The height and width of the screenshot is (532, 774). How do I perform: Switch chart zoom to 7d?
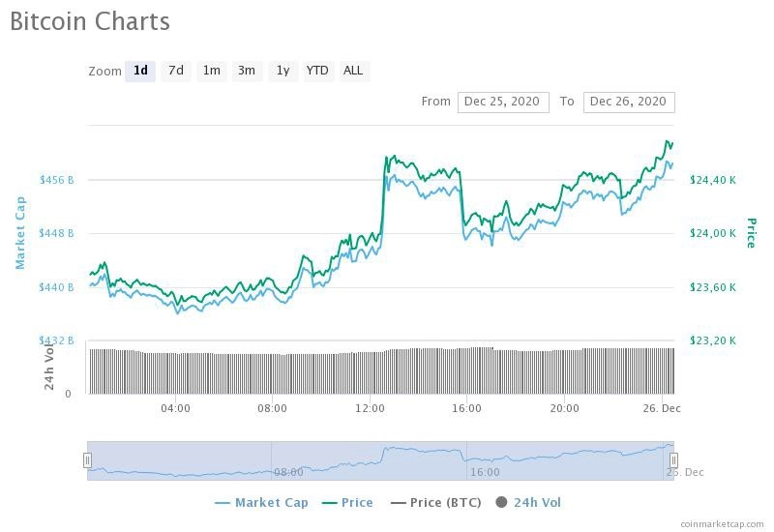(x=175, y=71)
